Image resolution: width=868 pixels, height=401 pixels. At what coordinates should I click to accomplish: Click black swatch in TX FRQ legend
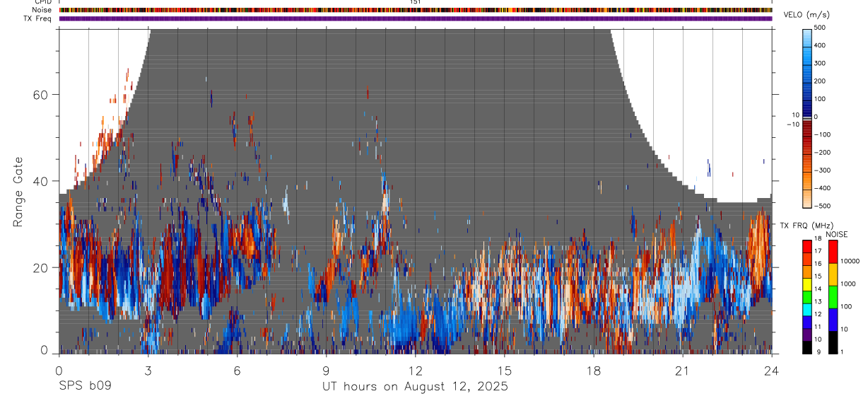pos(807,347)
